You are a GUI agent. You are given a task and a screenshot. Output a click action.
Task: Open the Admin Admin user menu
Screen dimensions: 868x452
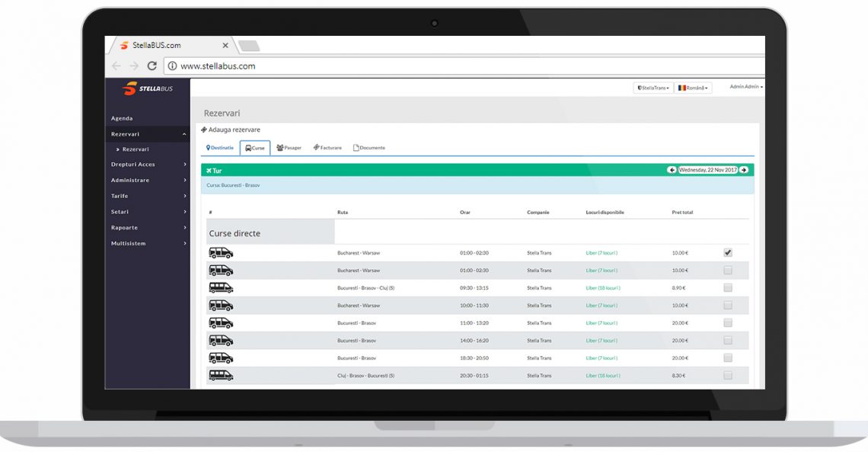[x=746, y=87]
